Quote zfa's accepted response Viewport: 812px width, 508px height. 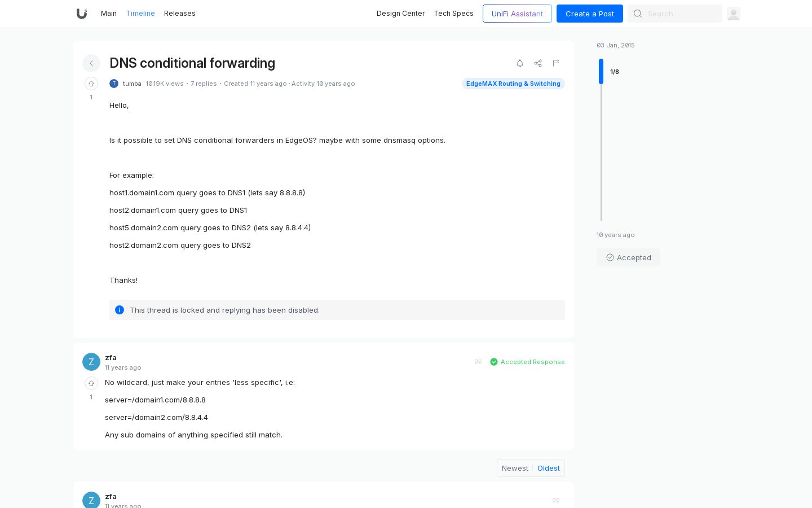pyautogui.click(x=478, y=362)
